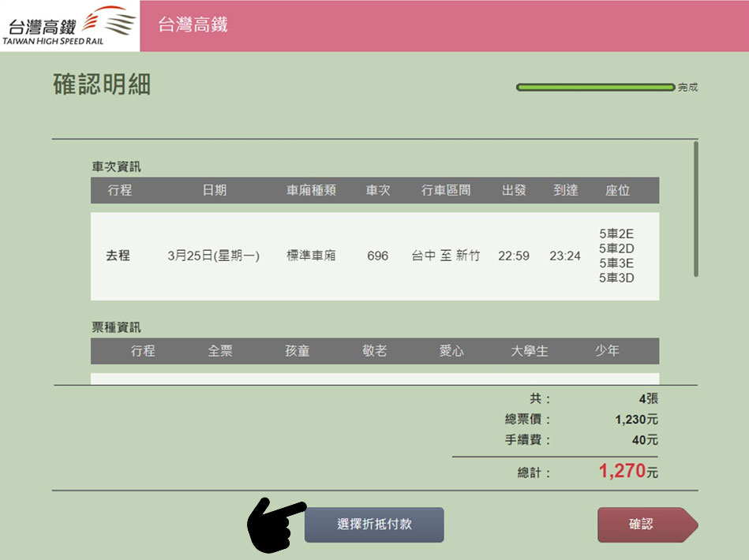
Task: Click the 去程 trip cell
Action: pos(118,256)
